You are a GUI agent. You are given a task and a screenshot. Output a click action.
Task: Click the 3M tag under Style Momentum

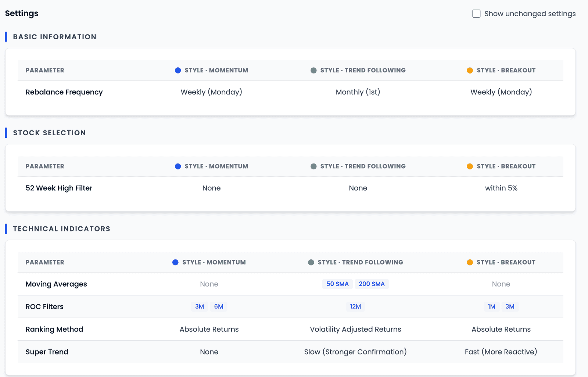[200, 306]
